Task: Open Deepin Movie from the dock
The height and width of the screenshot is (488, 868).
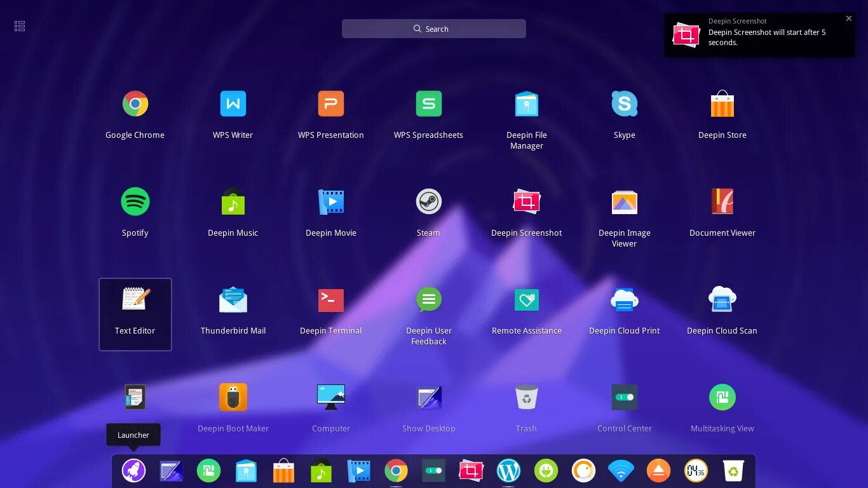Action: pos(358,471)
